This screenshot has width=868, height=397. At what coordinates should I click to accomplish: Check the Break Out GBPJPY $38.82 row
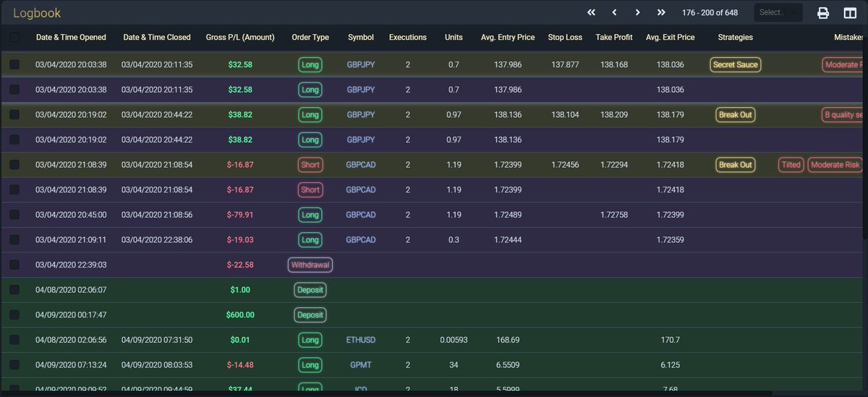(x=15, y=115)
